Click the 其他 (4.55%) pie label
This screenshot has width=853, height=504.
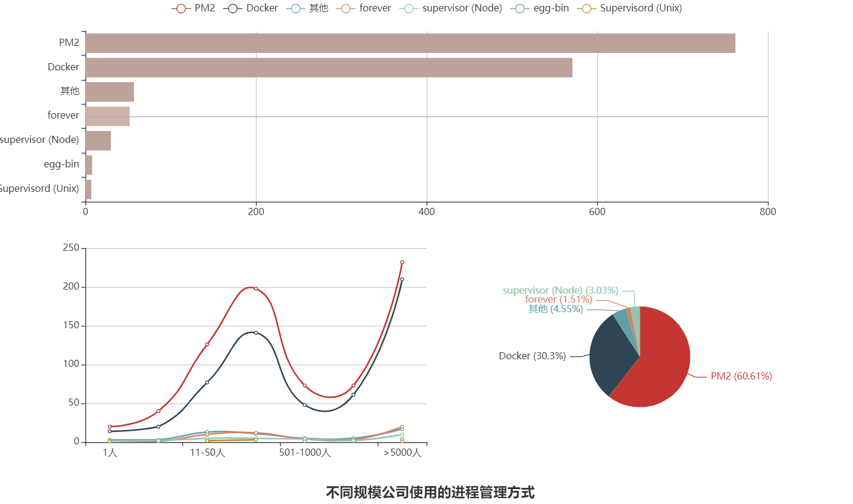tap(556, 309)
